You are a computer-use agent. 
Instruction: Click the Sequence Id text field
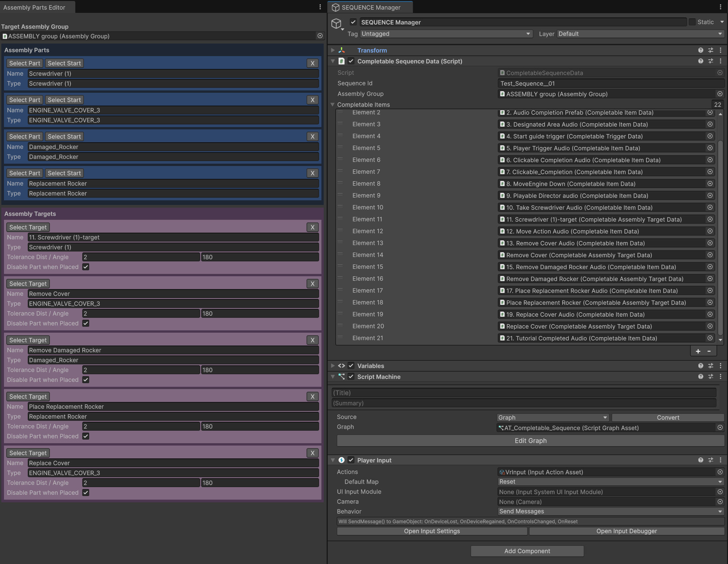(610, 83)
